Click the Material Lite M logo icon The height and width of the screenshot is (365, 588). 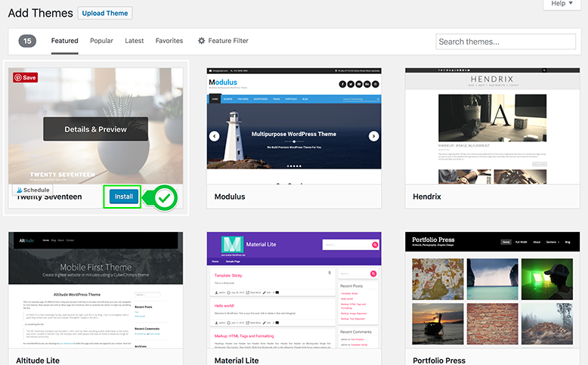click(x=232, y=244)
